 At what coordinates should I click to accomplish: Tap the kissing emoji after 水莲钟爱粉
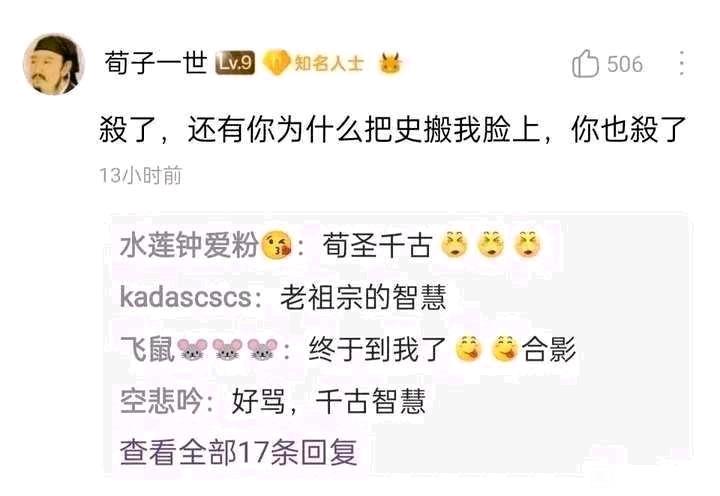pos(276,245)
